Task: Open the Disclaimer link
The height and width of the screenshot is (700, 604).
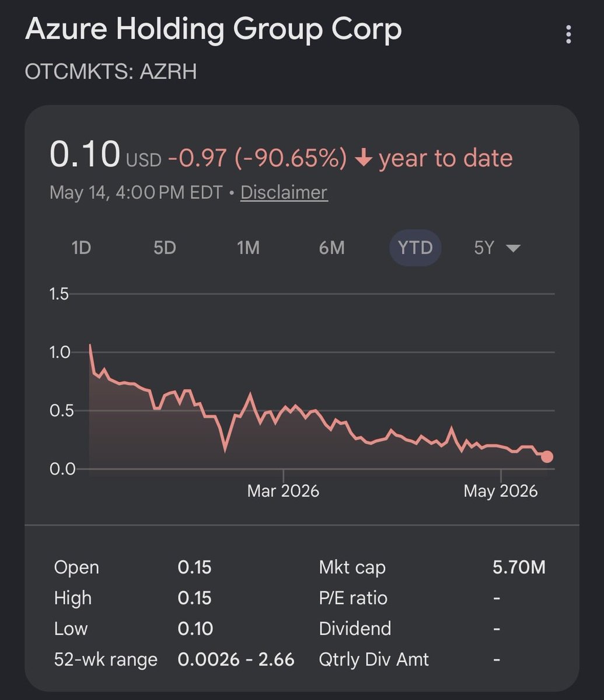Action: point(284,192)
